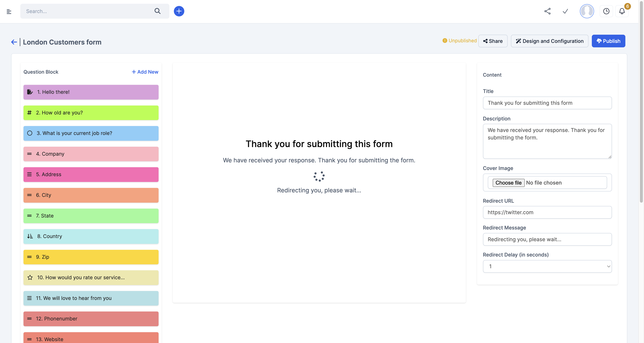Click the Publish button

[608, 41]
